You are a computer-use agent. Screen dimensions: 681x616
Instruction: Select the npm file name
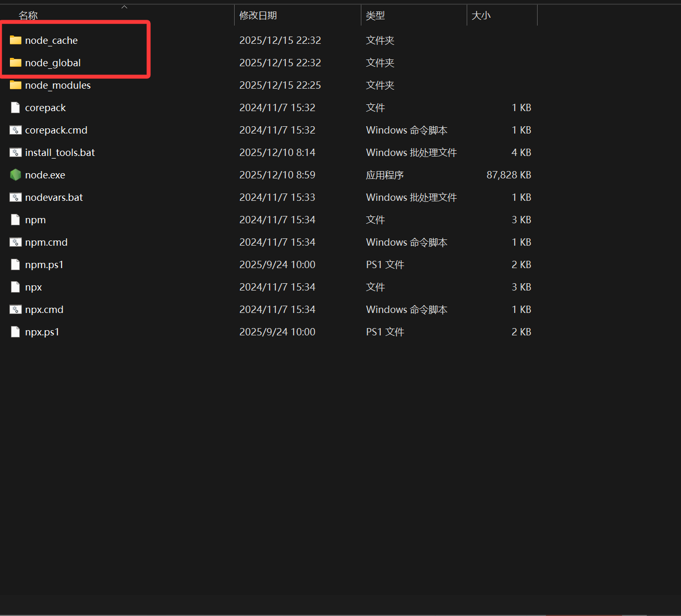tap(35, 220)
